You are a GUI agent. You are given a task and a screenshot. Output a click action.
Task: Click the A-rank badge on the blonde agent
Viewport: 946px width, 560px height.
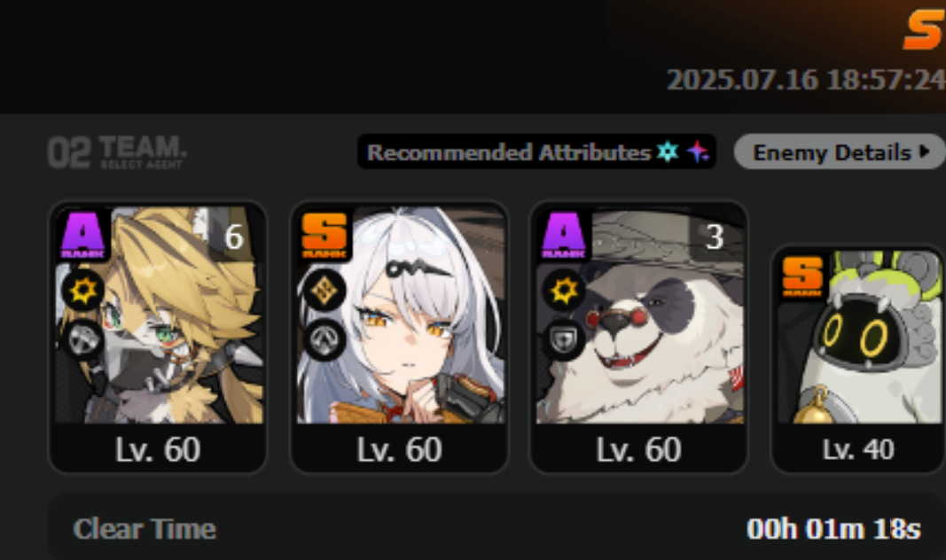coord(83,235)
